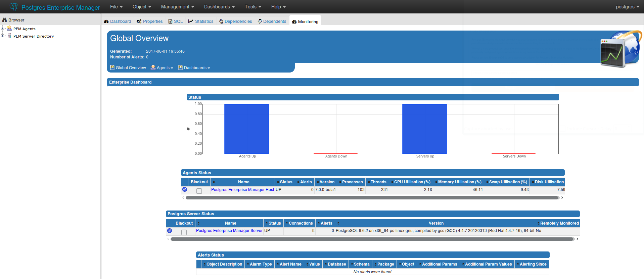This screenshot has width=644, height=279.
Task: Open the Dashboards menu in top bar
Action: 219,7
